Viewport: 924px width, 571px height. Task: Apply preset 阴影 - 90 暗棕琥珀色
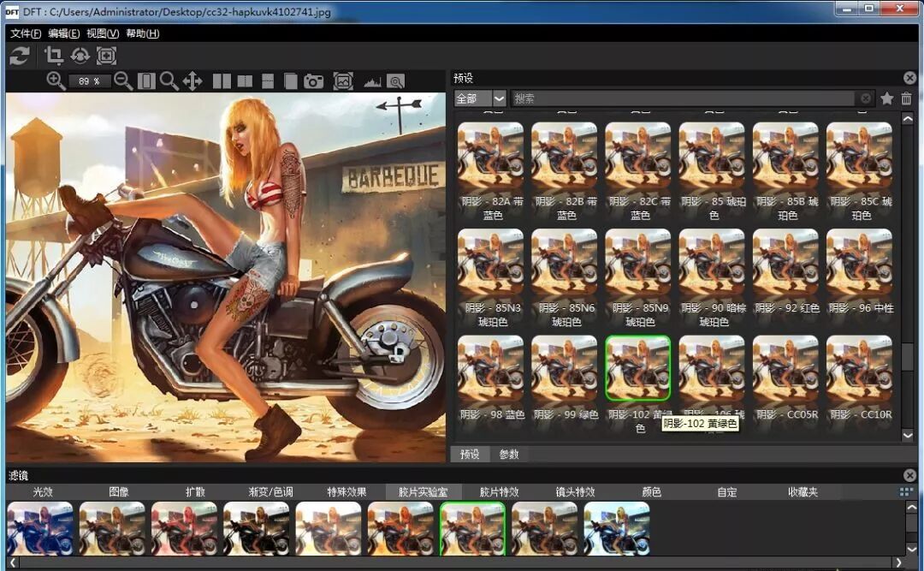point(712,262)
